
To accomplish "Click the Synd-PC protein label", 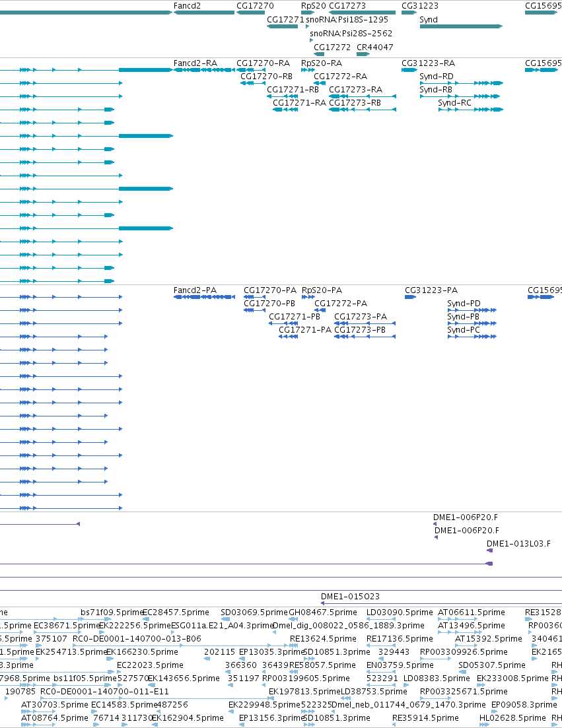I will coord(464,330).
